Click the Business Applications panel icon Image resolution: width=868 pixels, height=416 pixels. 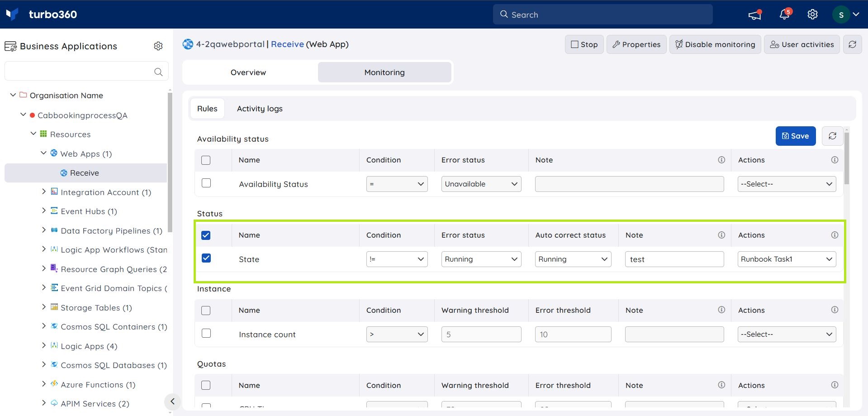click(10, 46)
